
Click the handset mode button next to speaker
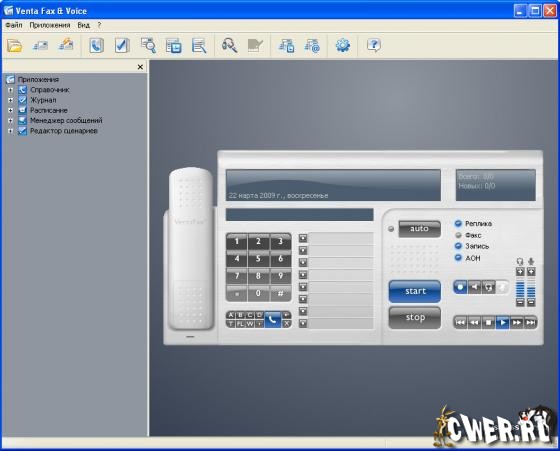[x=488, y=287]
